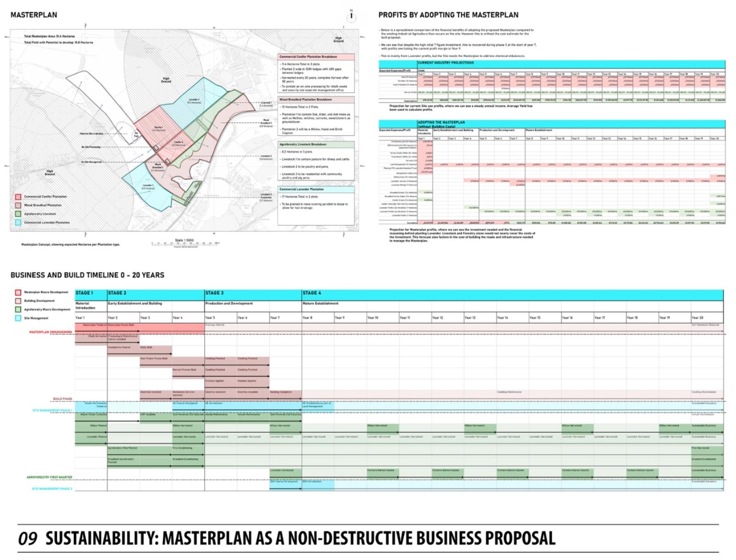
Task: Click the Commercial Lavender Plantation info box title
Action: [x=316, y=189]
